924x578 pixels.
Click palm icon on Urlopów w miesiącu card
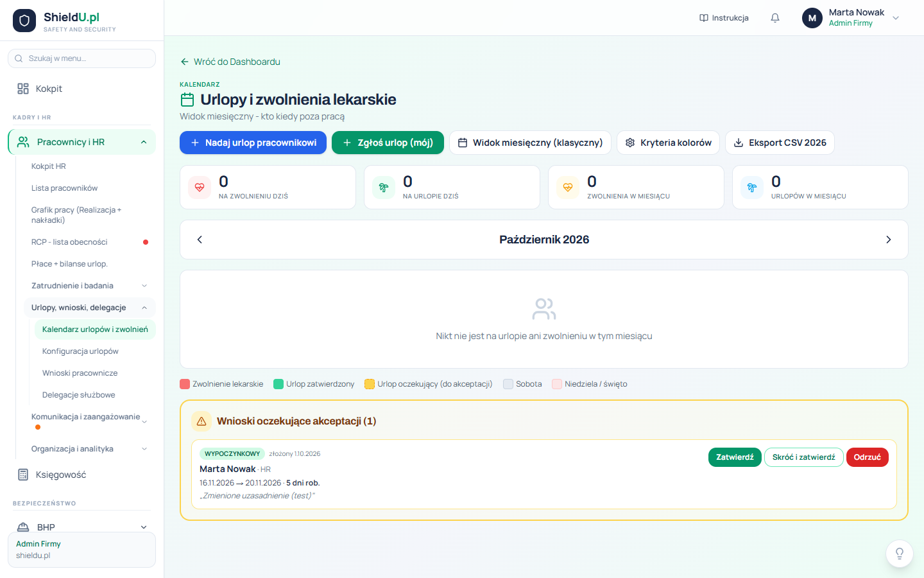pos(752,188)
